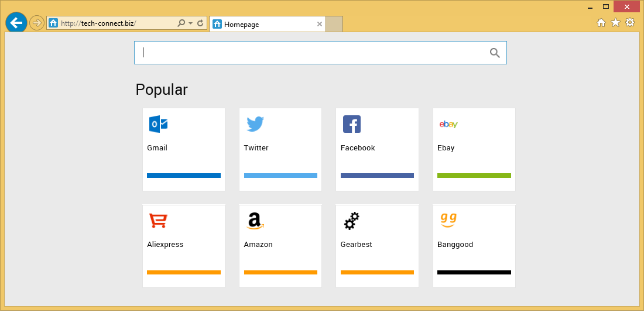Focus the tech-connect.biz address bar field
The height and width of the screenshot is (316, 644).
coord(117,23)
